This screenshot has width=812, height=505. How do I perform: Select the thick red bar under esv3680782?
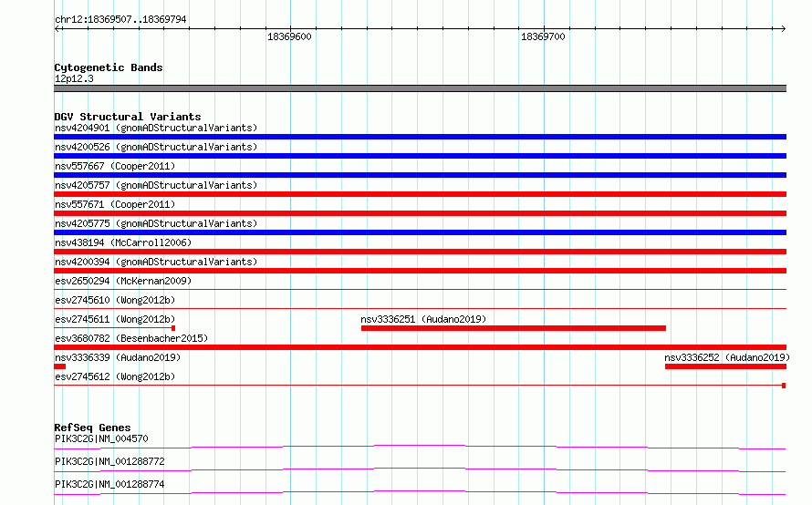tap(420, 347)
